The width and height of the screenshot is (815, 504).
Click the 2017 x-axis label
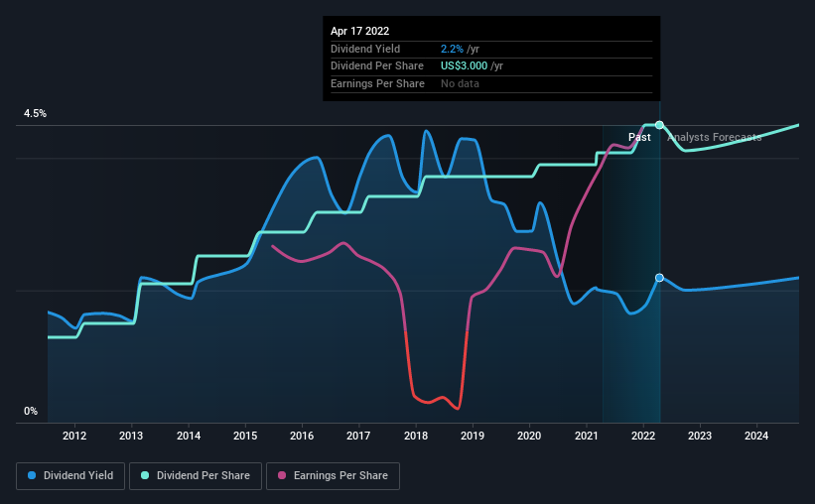click(358, 436)
